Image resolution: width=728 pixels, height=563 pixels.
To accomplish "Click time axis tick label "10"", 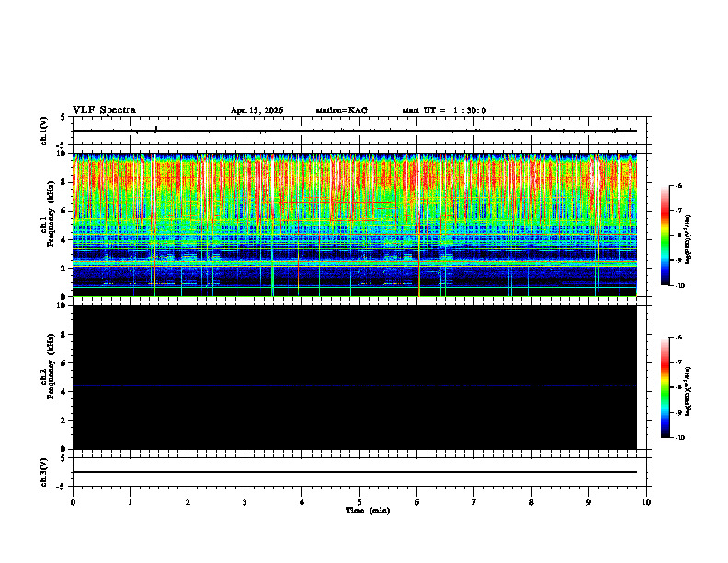I will [x=646, y=502].
